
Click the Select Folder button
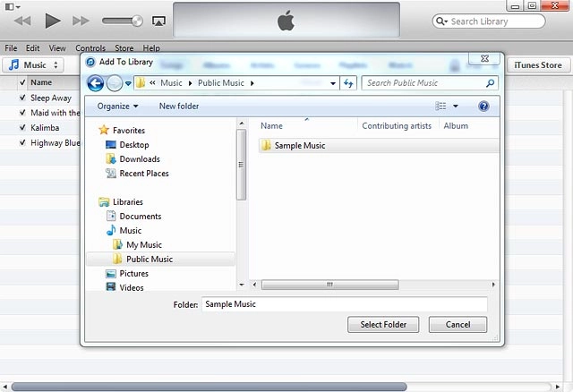point(383,324)
